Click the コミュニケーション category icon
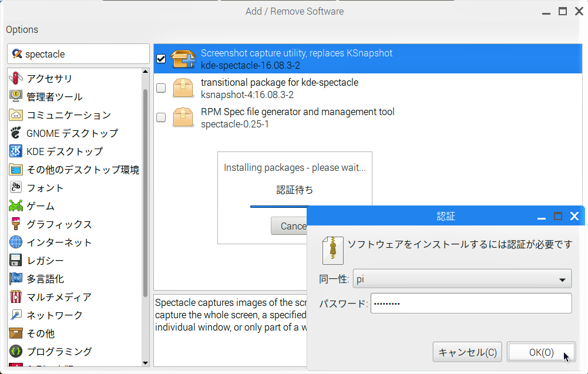Screen dimensions: 588x374 click(x=16, y=114)
